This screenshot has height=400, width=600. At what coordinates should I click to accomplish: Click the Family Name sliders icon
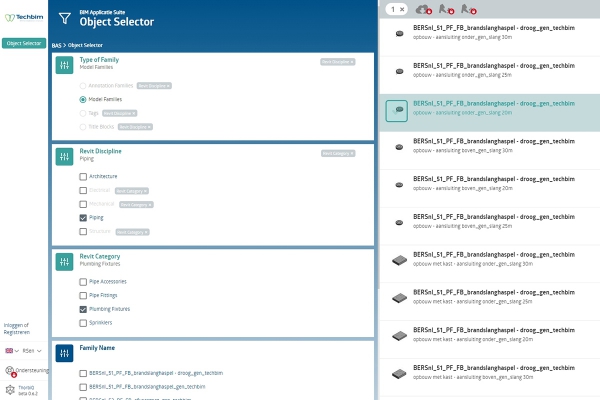64,353
